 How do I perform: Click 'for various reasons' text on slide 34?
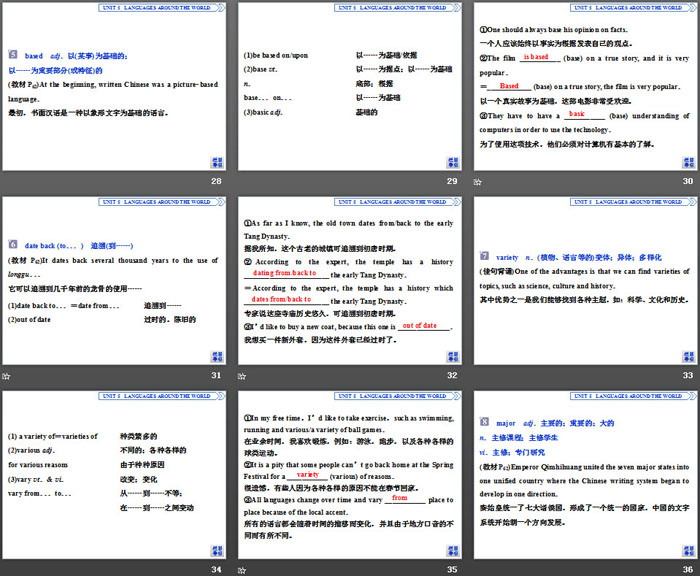coord(38,465)
